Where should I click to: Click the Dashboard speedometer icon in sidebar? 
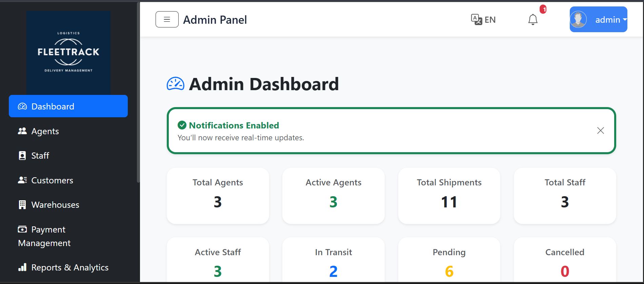tap(22, 106)
